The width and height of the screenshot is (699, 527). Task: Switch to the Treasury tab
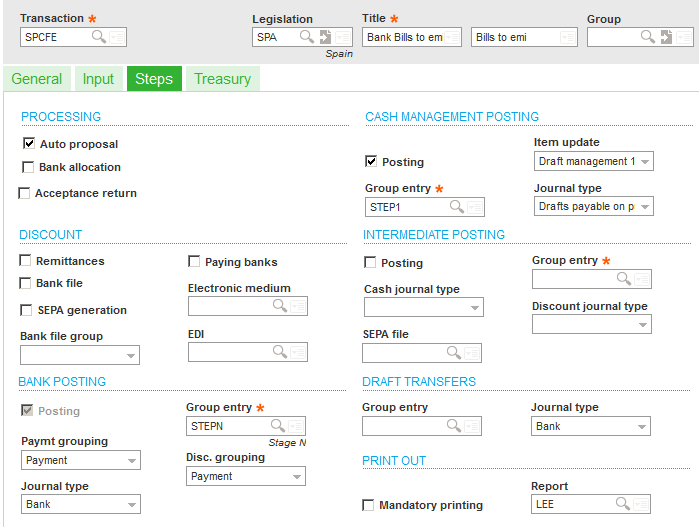[222, 79]
